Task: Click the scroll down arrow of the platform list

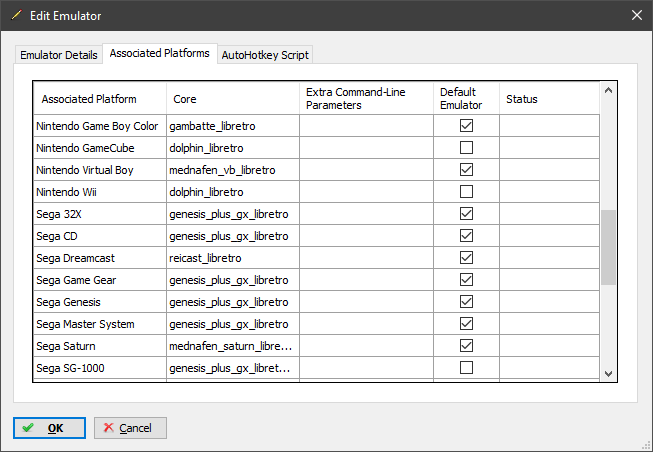Action: click(x=608, y=374)
